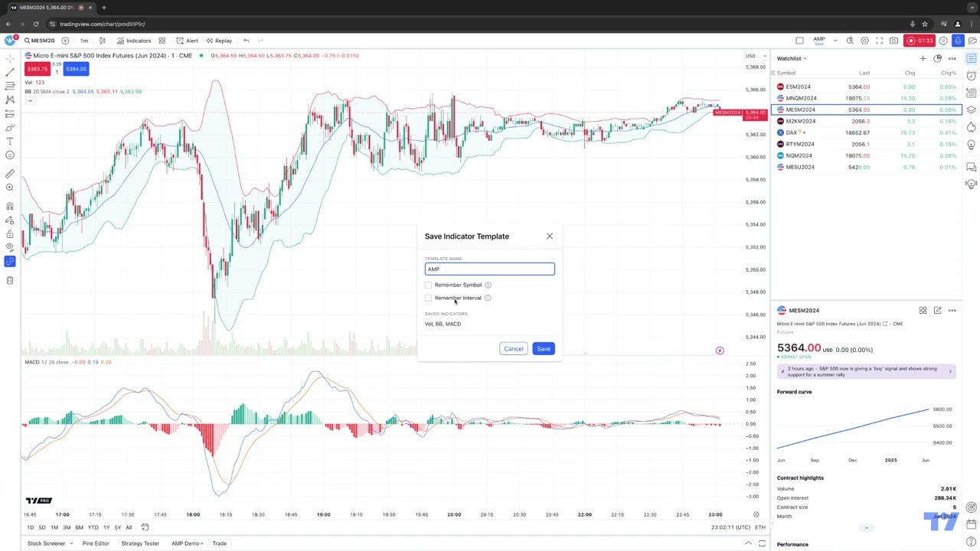980x551 pixels.
Task: Add a symbol with the compare plus icon
Action: click(65, 41)
